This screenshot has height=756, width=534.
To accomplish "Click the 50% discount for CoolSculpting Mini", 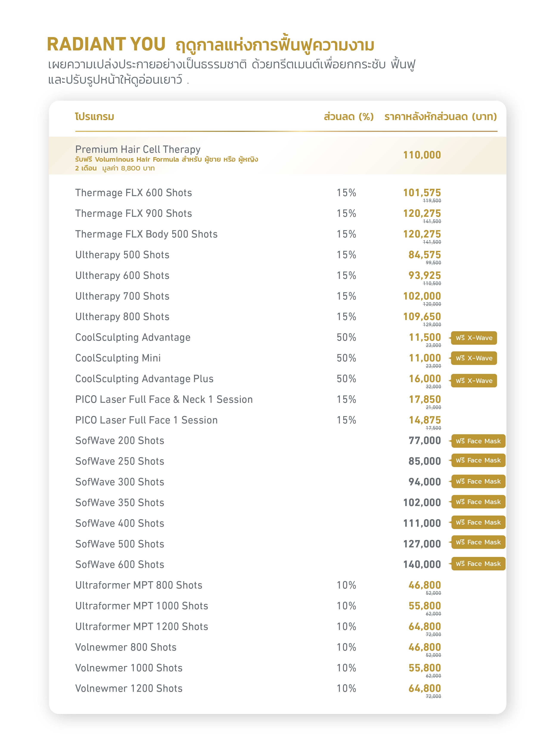I will pyautogui.click(x=346, y=358).
